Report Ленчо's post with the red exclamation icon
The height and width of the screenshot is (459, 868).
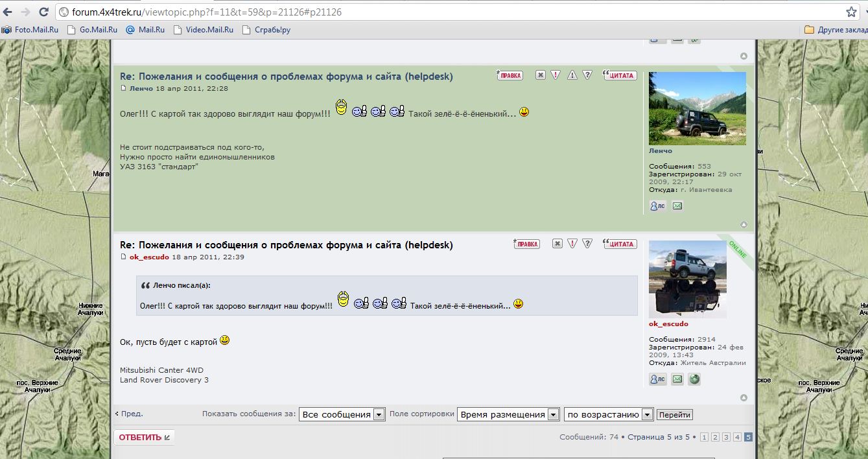point(556,75)
